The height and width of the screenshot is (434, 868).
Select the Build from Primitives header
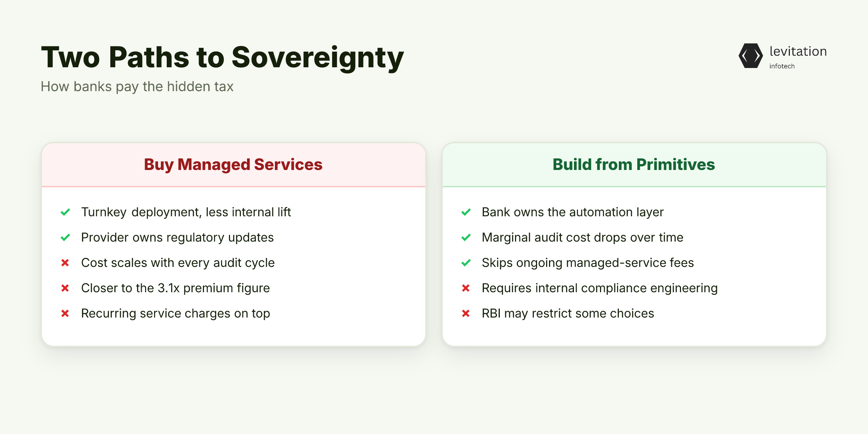click(634, 165)
